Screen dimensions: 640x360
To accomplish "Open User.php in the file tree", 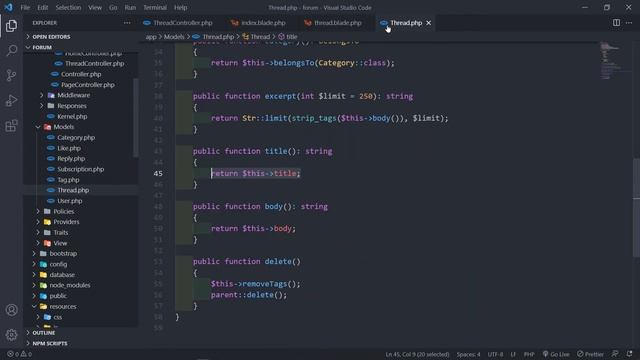I will click(x=69, y=201).
